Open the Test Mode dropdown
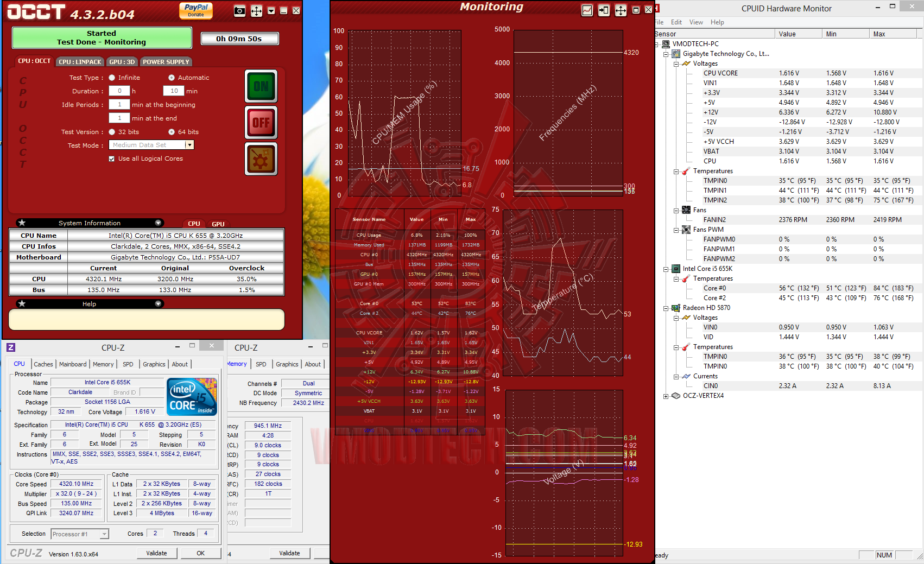This screenshot has width=924, height=564. point(189,145)
